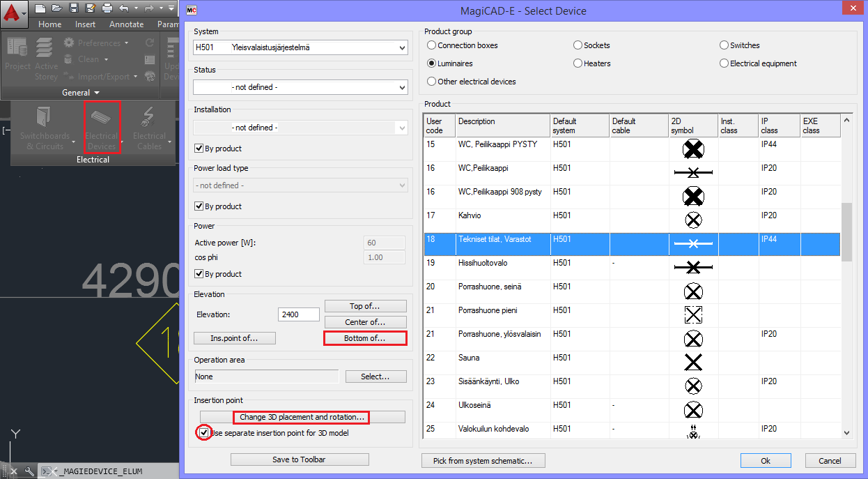Click the Plot printer icon

[107, 8]
